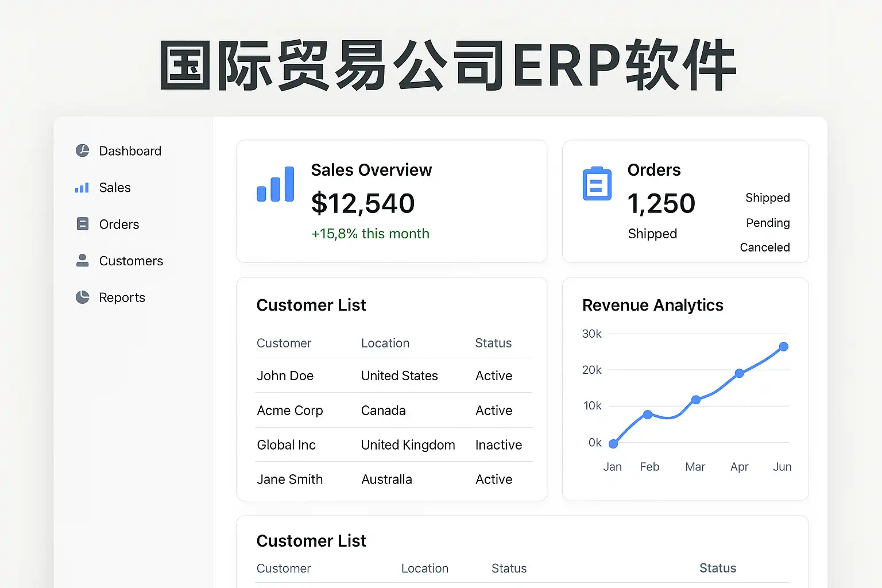Click the Dashboard clock icon in sidebar

83,150
